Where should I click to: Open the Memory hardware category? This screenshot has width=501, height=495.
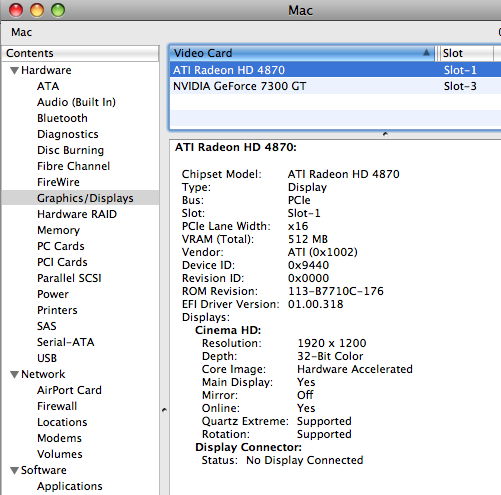pyautogui.click(x=58, y=230)
